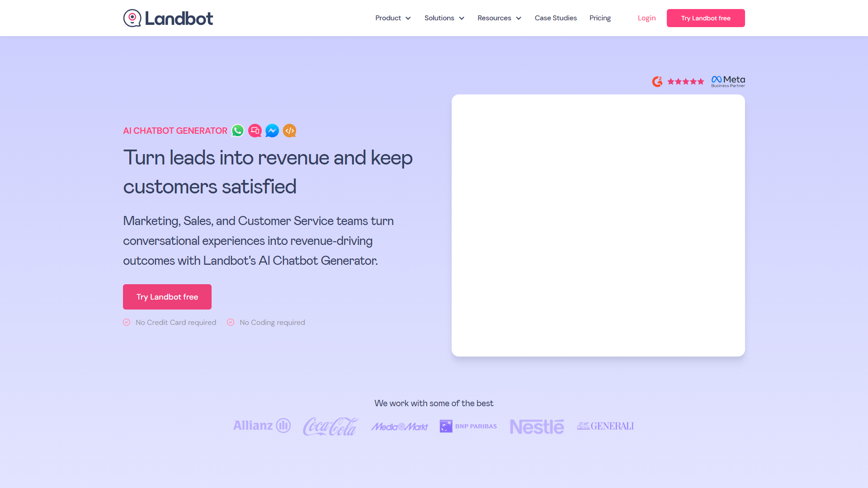
Task: Open the orange API code icon
Action: pyautogui.click(x=289, y=131)
